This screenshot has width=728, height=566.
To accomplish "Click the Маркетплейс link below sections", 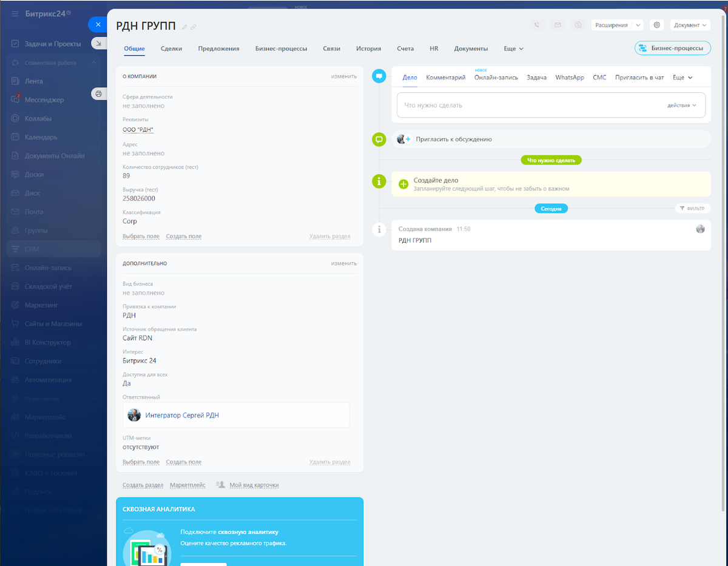I will pos(187,485).
